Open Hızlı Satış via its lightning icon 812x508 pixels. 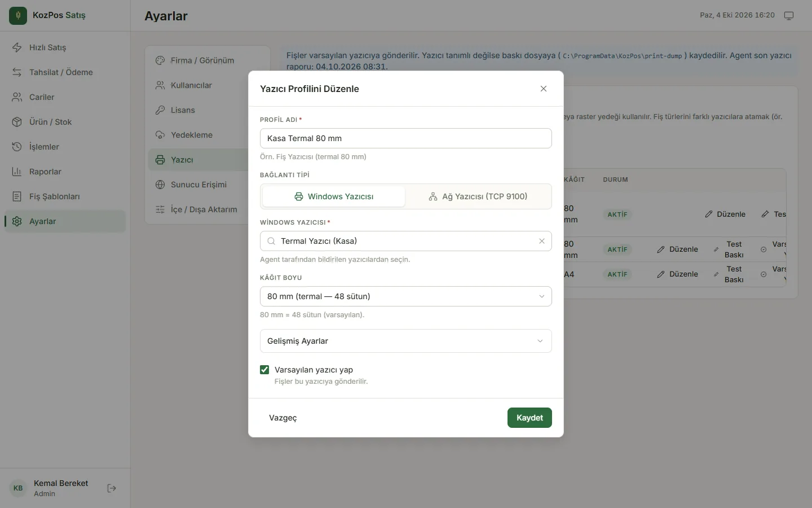click(x=17, y=47)
